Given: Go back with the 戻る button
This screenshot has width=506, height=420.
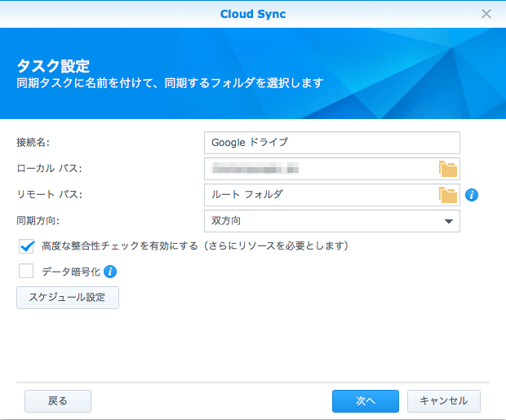Looking at the screenshot, I should pos(58,400).
